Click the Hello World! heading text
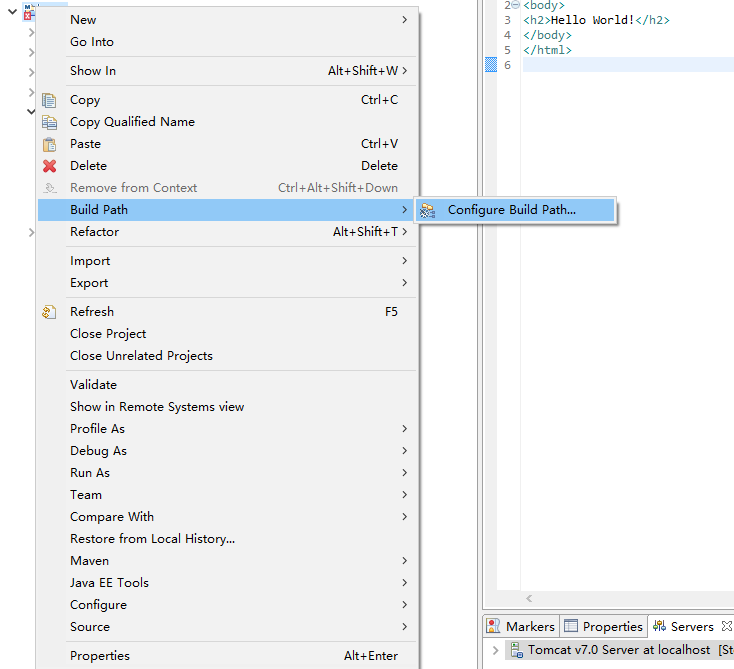The height and width of the screenshot is (669, 734). (x=592, y=20)
